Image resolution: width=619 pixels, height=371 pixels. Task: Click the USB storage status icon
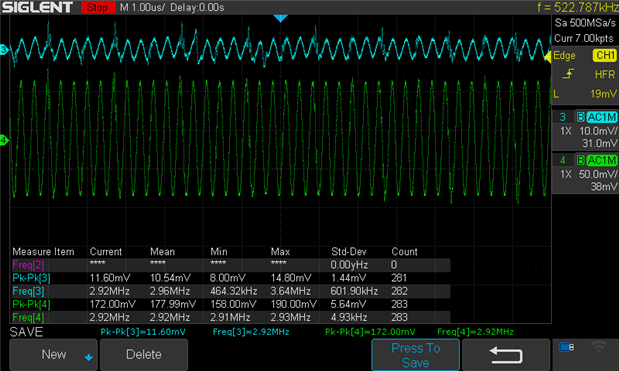pos(566,347)
